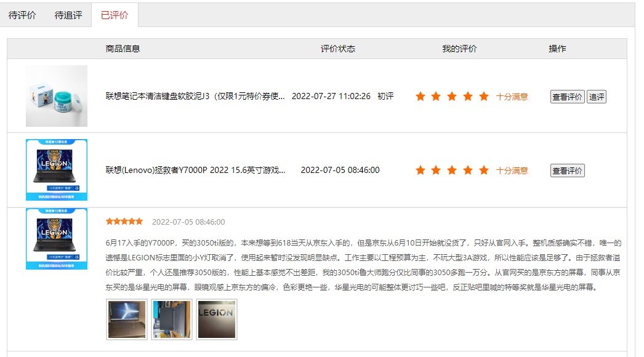The height and width of the screenshot is (357, 644).
Task: Open the 待追评 tab
Action: click(x=68, y=15)
